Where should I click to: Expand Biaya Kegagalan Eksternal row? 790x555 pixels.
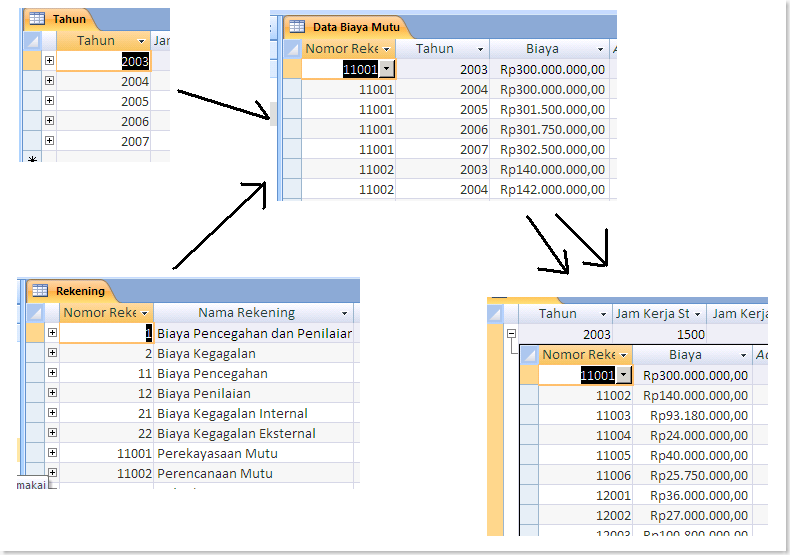click(x=52, y=433)
